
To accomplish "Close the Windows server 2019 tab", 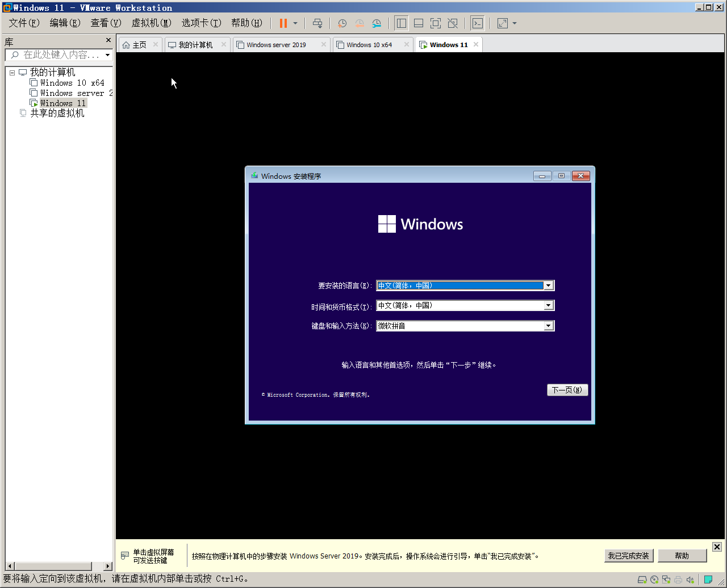I will 324,44.
